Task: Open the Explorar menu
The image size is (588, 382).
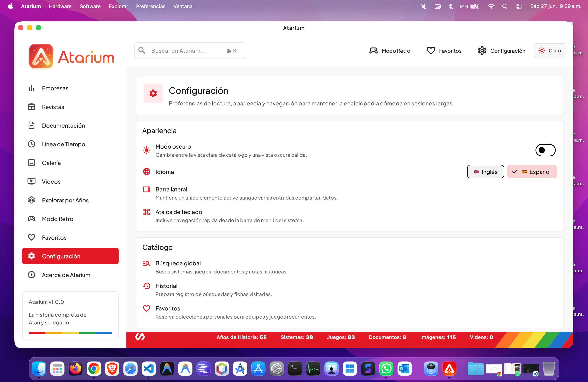Action: (x=119, y=6)
